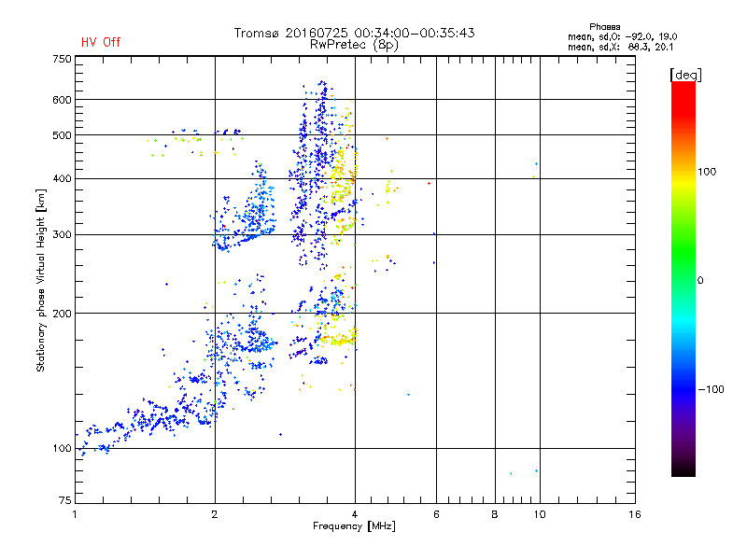Select the 'mean, sd,X: 88.3, 20.1' line
The height and width of the screenshot is (560, 747).
620,47
